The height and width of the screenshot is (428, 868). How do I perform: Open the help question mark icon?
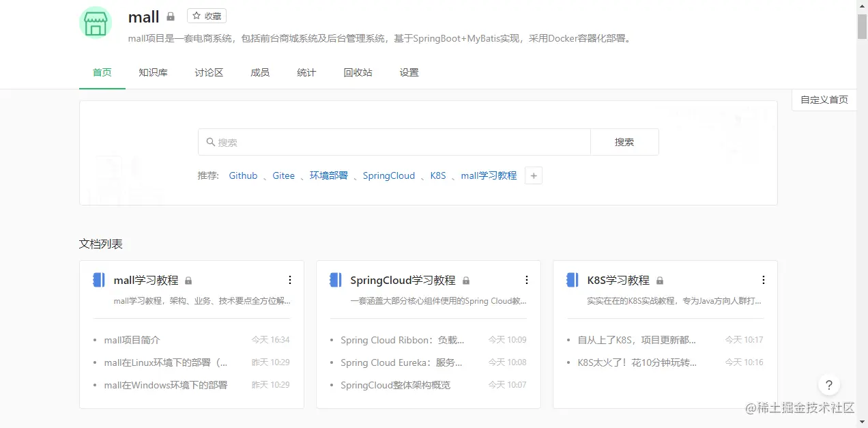[x=828, y=385]
